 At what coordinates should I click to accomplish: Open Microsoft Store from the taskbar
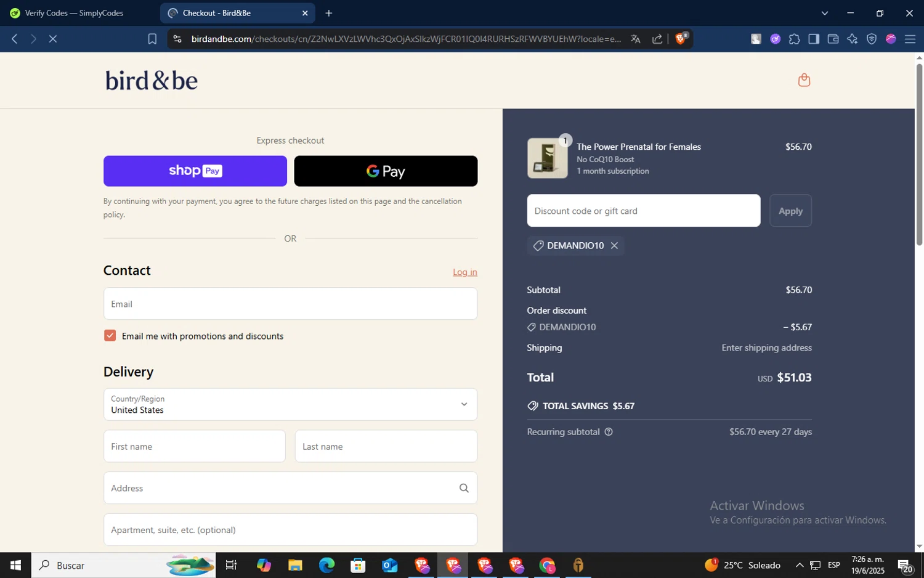[358, 566]
